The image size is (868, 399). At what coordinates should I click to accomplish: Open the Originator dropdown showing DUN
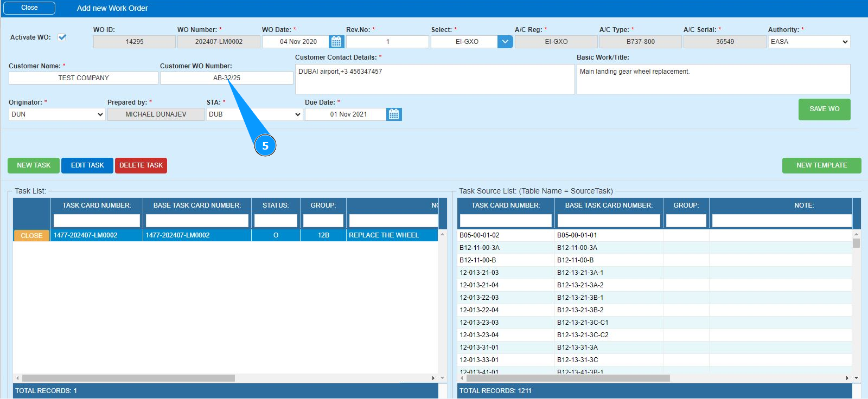pyautogui.click(x=56, y=114)
